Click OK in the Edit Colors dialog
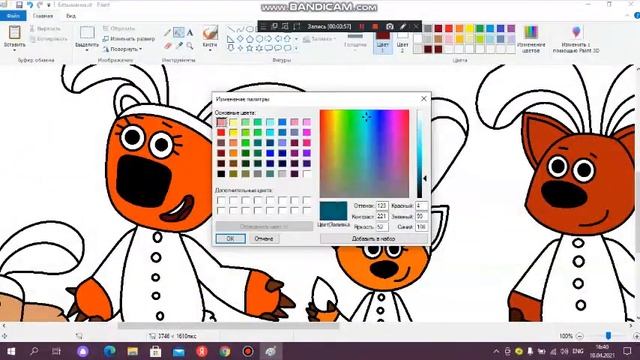 (x=231, y=238)
